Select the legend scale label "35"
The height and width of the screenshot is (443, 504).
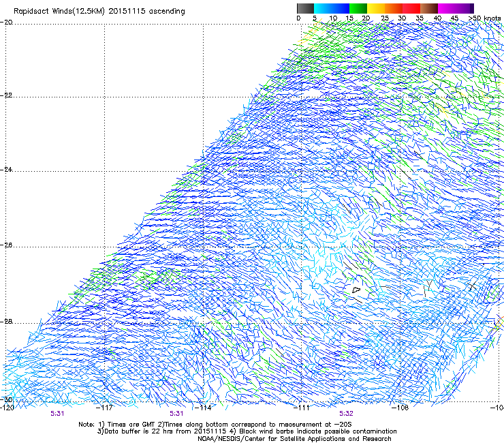pyautogui.click(x=420, y=18)
